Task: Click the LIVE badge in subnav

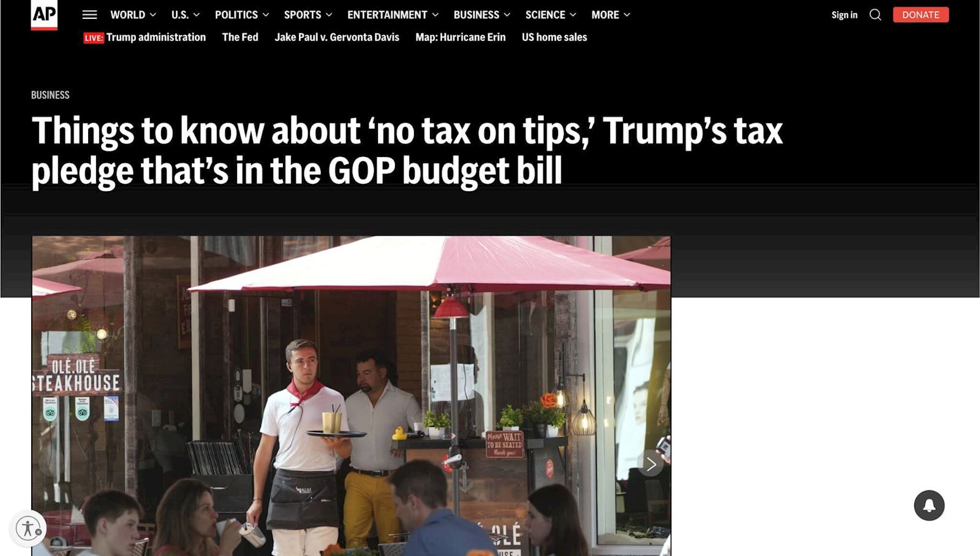Action: click(94, 38)
